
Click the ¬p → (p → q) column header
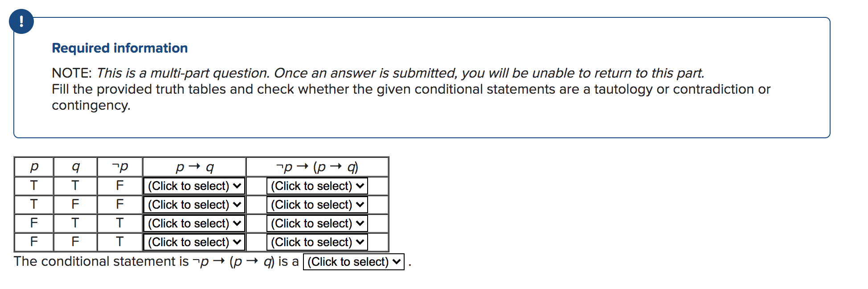pos(317,167)
